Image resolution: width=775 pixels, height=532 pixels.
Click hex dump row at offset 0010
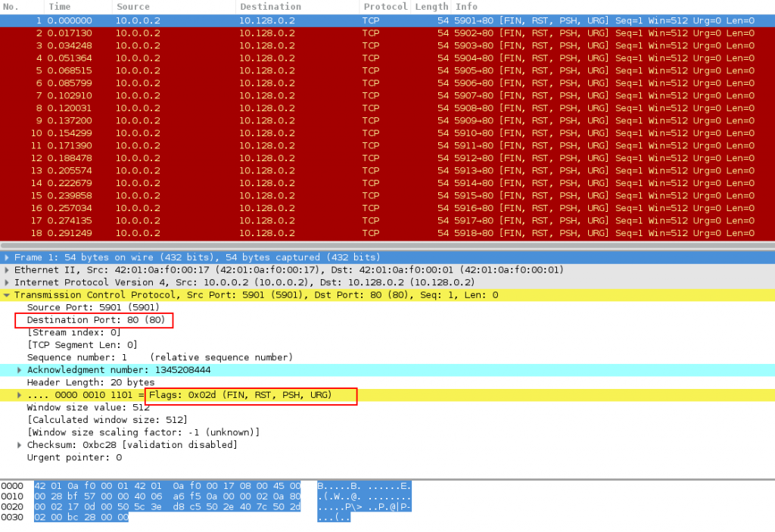(167, 496)
